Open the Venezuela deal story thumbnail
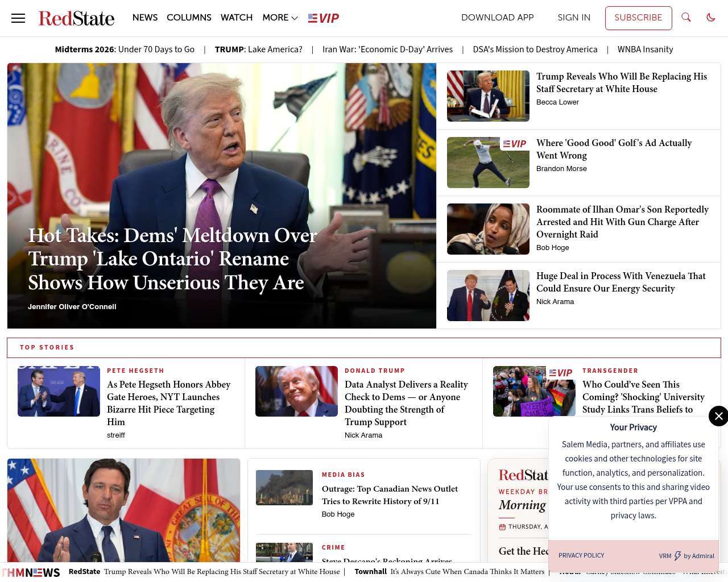The image size is (728, 582). coord(488,296)
